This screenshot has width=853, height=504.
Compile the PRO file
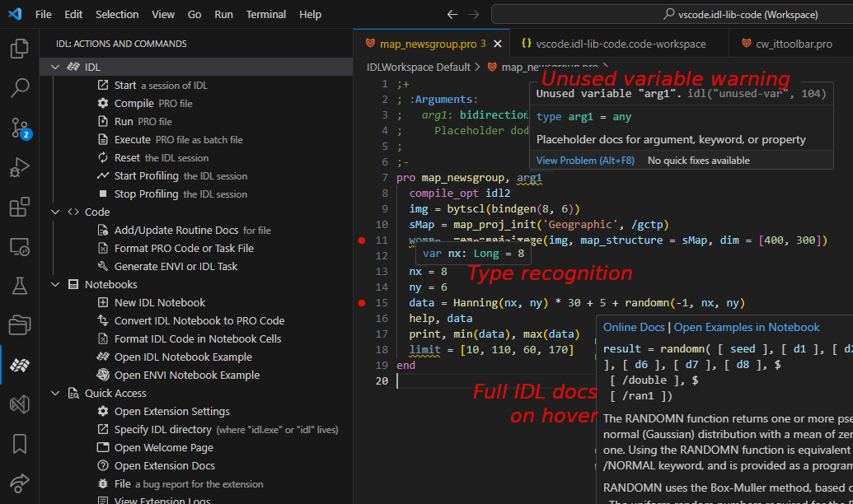145,103
